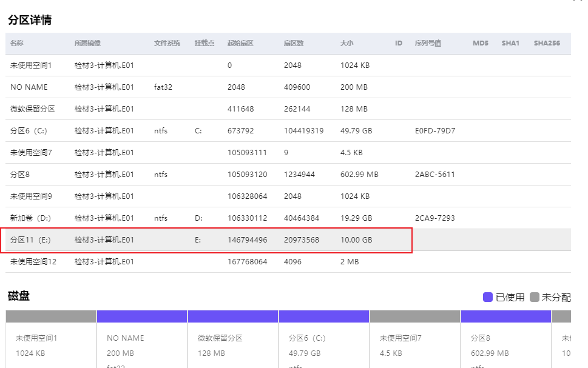Screen dimensions: 588x368
Task: Click the purple 已使用 legend swatch
Action: pyautogui.click(x=488, y=297)
